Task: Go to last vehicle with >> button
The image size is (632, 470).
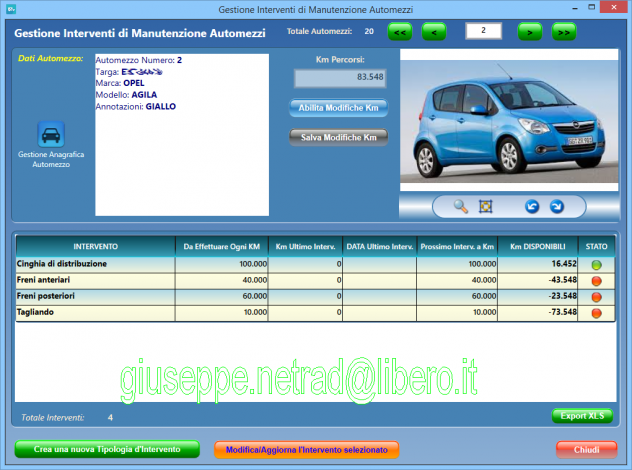Action: [564, 32]
